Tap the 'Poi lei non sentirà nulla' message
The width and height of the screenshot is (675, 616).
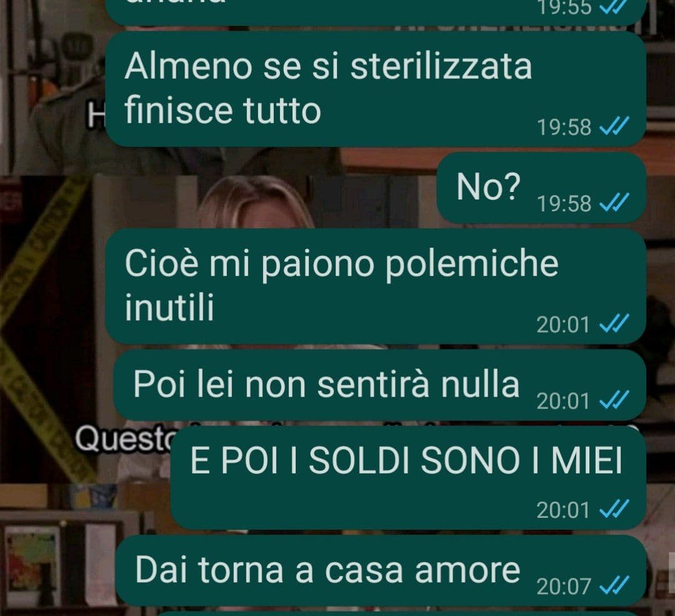[x=380, y=385]
